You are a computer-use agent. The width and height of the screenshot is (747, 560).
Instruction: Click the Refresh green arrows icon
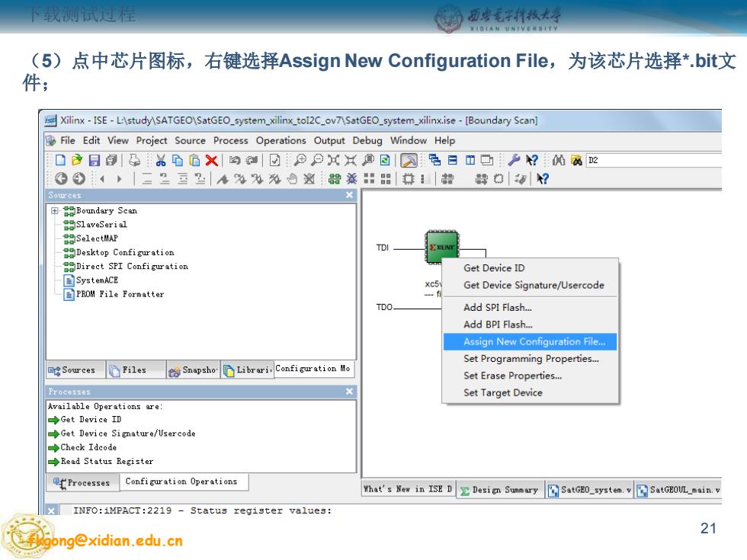(385, 160)
